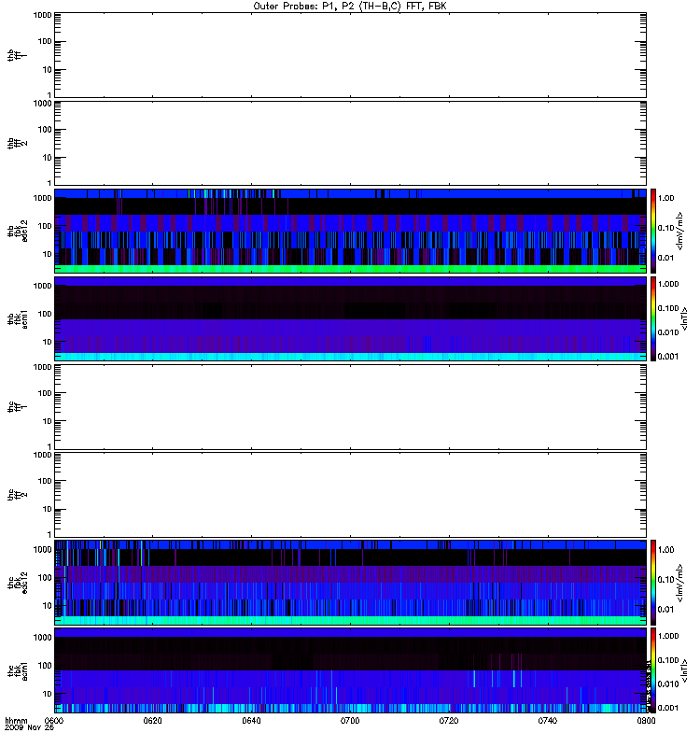Select the 'thc fbk scm1' spectrogram panel
The height and width of the screenshot is (747, 700).
click(350, 670)
